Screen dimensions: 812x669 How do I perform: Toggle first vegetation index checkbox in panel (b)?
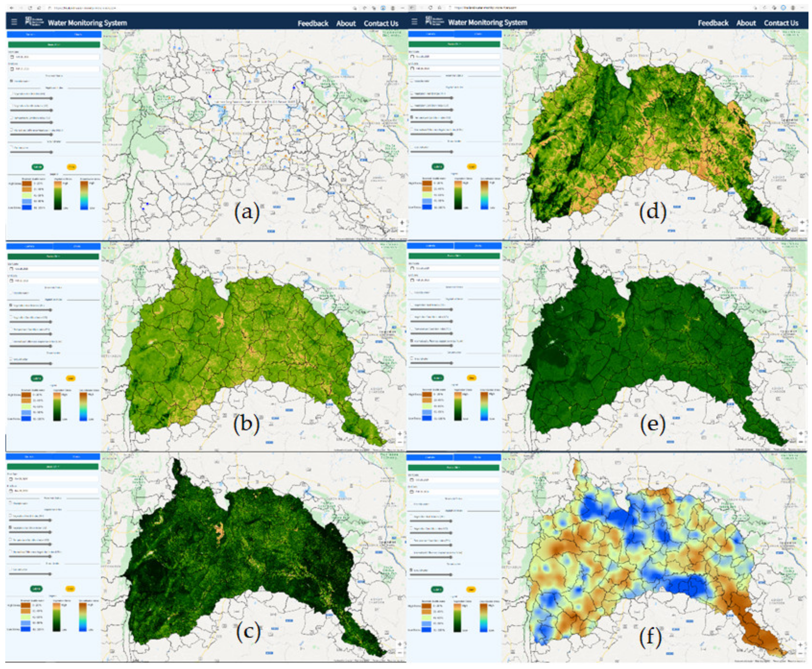11,305
